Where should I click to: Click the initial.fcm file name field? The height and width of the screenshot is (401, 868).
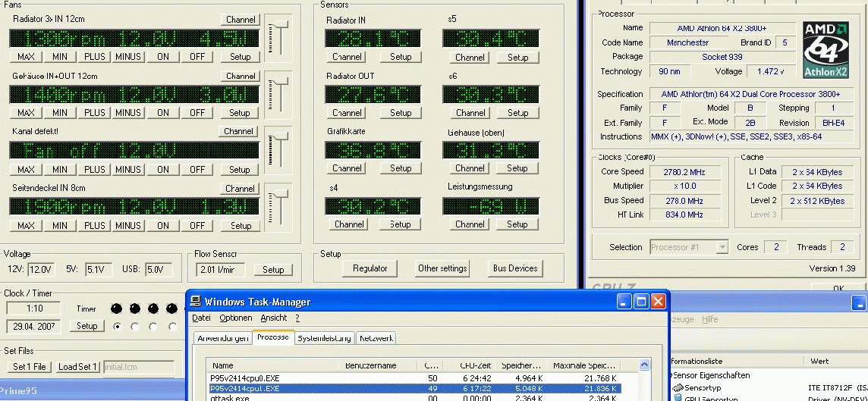point(139,367)
